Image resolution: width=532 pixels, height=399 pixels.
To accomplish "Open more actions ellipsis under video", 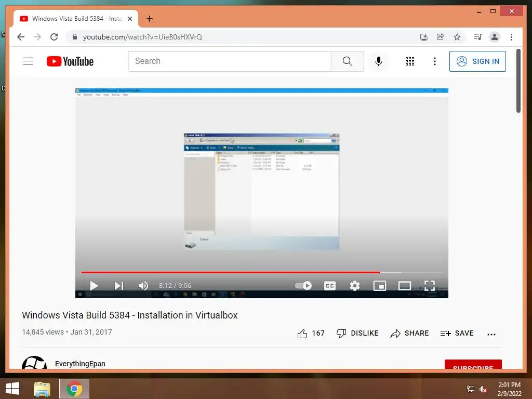I will point(491,334).
